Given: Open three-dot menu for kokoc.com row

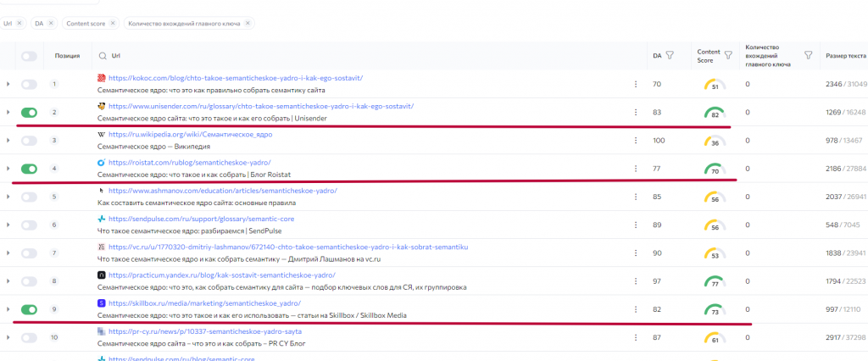Looking at the screenshot, I should click(x=635, y=84).
